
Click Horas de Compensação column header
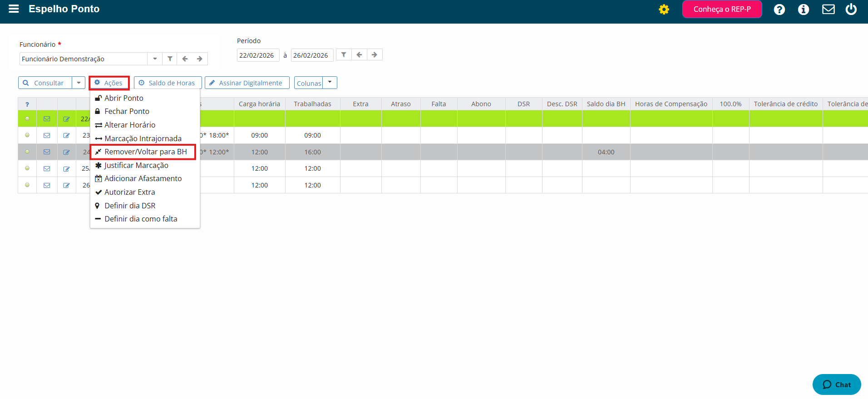click(671, 104)
